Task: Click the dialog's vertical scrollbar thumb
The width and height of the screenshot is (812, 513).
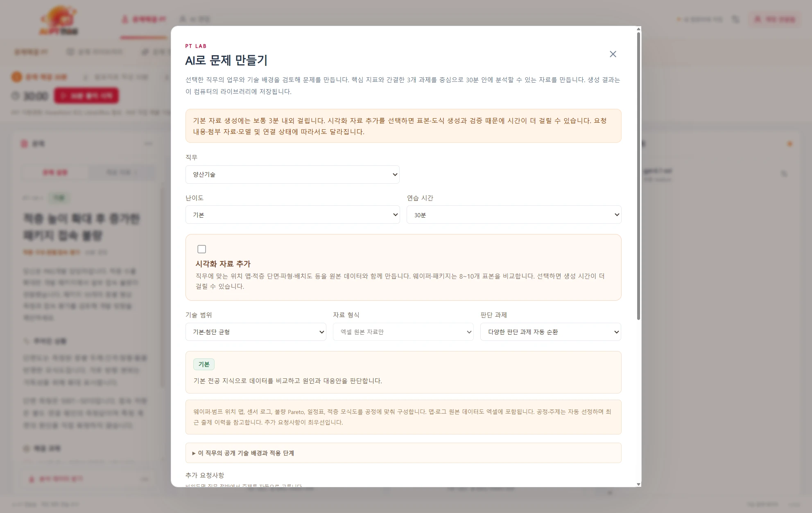Action: 638,176
